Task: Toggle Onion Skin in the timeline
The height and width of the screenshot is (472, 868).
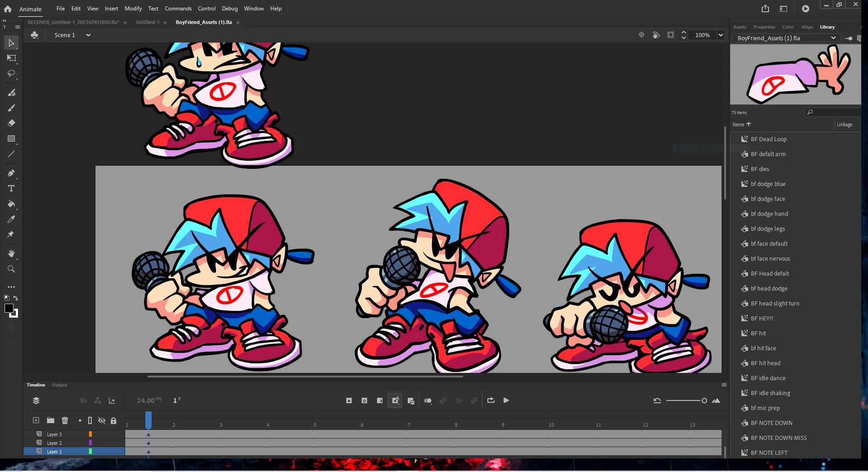Action: click(x=428, y=400)
